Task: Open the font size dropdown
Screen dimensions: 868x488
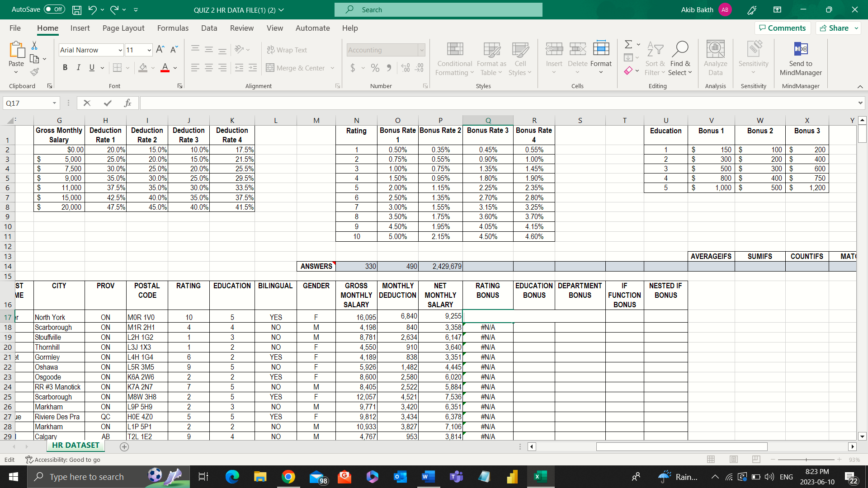Action: click(150, 50)
